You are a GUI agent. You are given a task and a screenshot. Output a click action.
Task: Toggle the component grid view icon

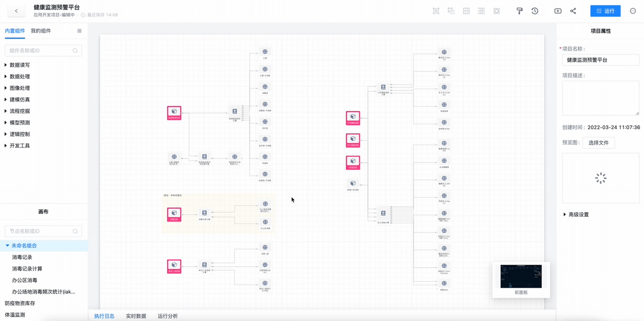pos(79,31)
